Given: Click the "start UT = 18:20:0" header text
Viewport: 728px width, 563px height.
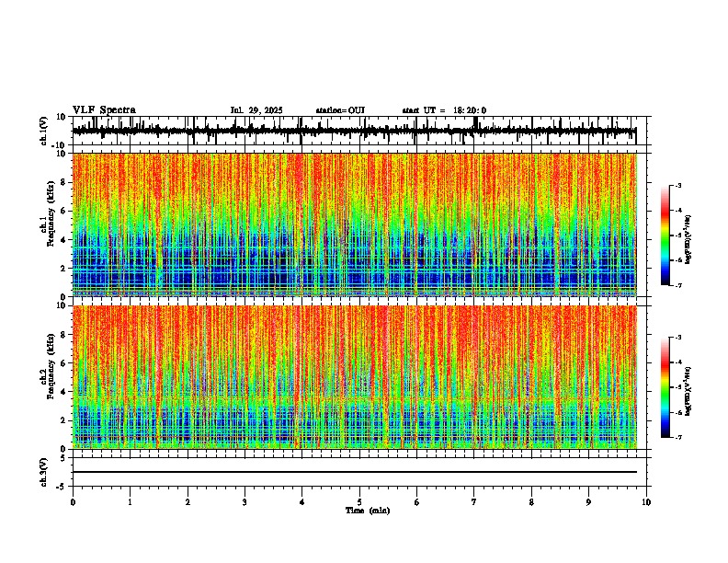Looking at the screenshot, I should pyautogui.click(x=444, y=110).
